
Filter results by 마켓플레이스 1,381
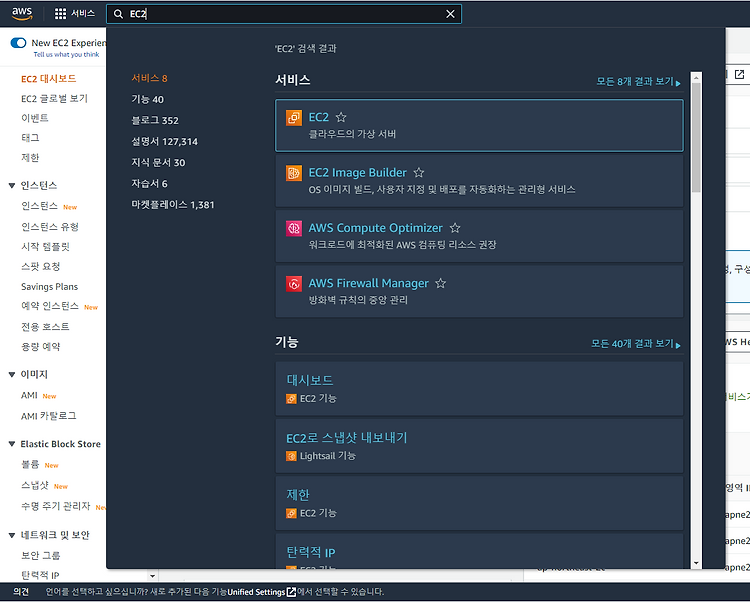173,205
